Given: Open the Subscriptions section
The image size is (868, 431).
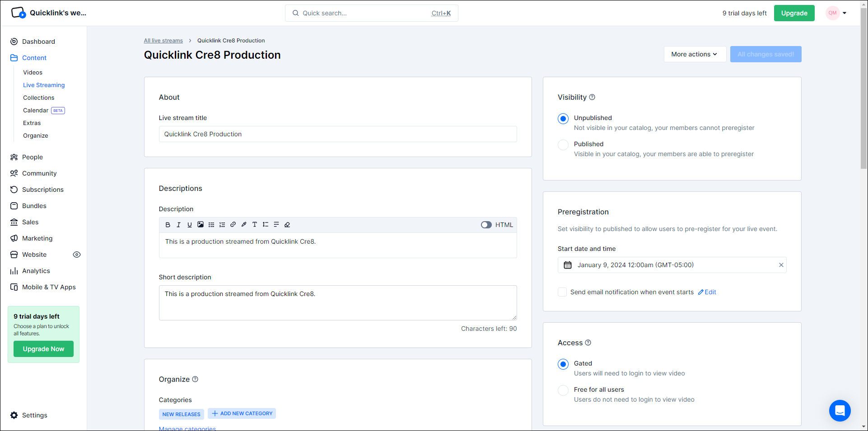Looking at the screenshot, I should (43, 190).
